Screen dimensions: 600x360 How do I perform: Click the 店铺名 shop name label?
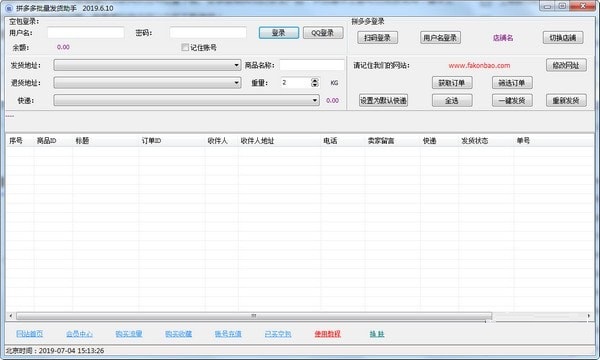pos(503,37)
